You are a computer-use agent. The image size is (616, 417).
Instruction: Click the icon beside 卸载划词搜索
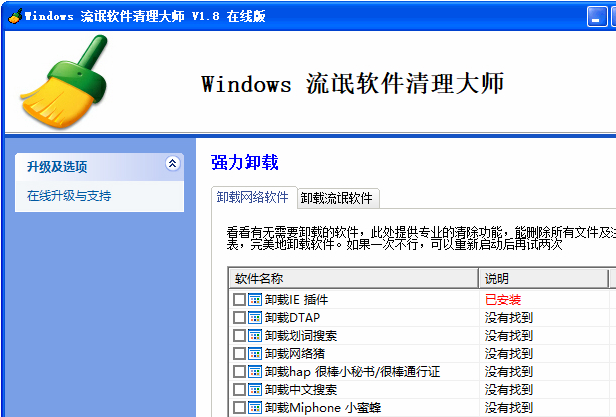255,335
